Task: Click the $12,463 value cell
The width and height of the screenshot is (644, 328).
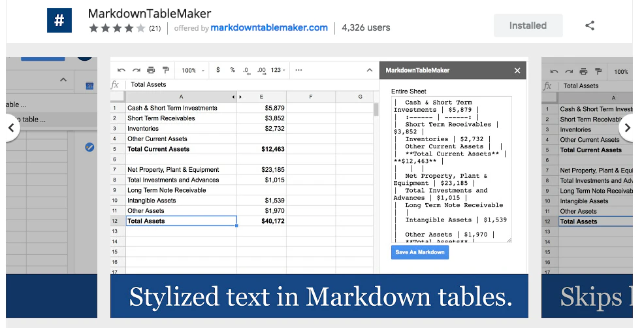Action: [262, 149]
